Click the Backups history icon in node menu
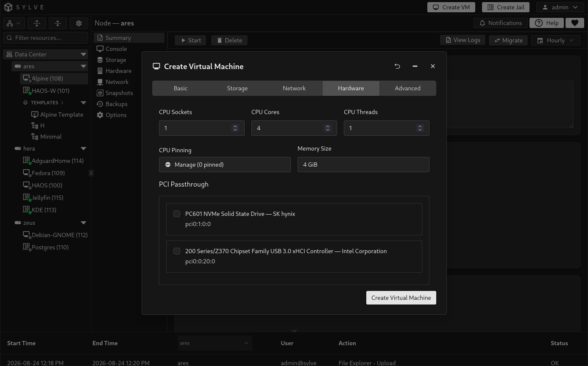Image resolution: width=588 pixels, height=366 pixels. pyautogui.click(x=100, y=104)
